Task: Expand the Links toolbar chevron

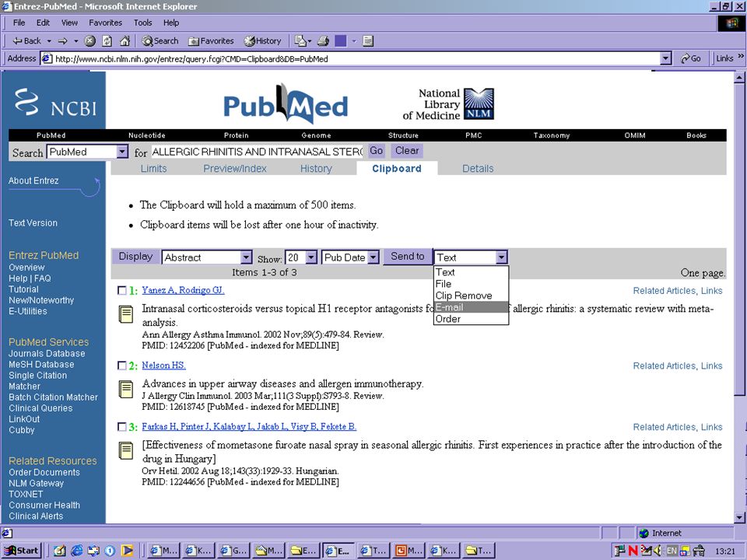Action: pos(741,56)
